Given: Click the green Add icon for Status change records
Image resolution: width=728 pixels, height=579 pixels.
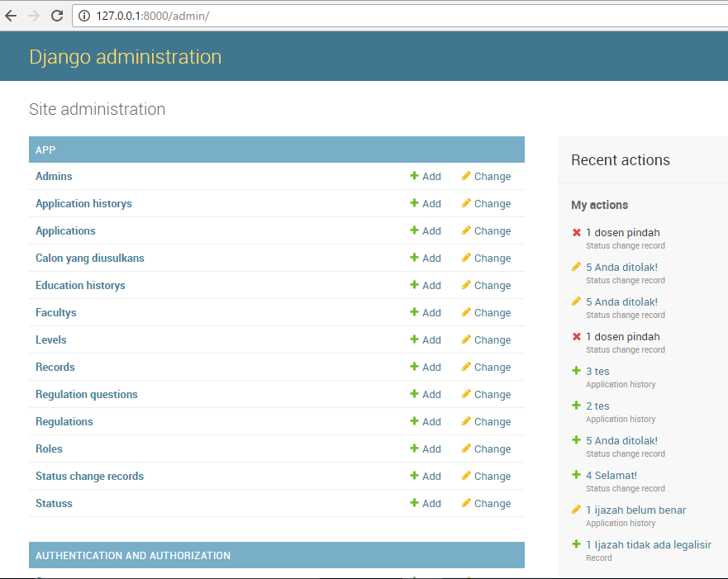Looking at the screenshot, I should (x=413, y=476).
